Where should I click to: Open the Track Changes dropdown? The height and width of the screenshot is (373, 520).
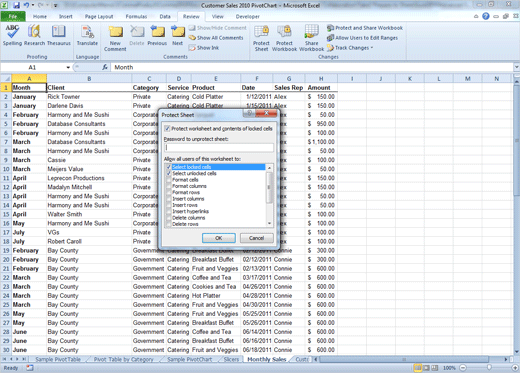point(350,48)
